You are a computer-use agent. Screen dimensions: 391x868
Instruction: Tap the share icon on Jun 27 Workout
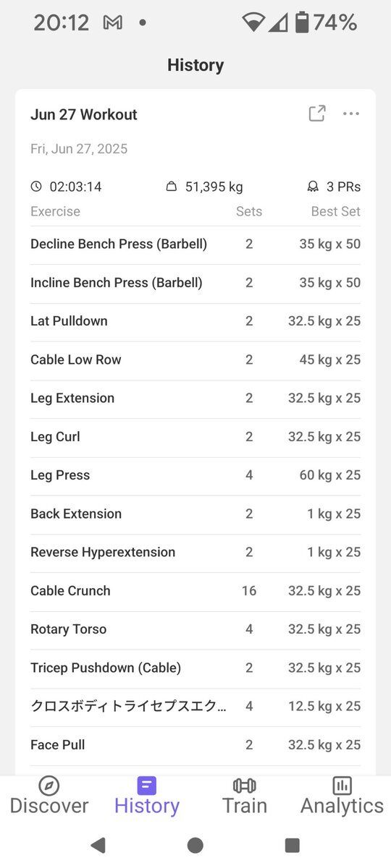click(x=316, y=114)
